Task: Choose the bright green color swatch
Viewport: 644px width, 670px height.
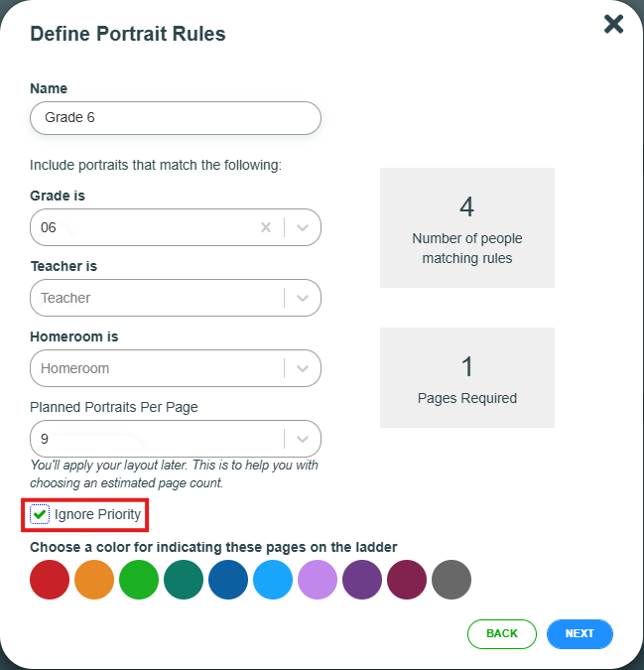Action: [x=139, y=580]
